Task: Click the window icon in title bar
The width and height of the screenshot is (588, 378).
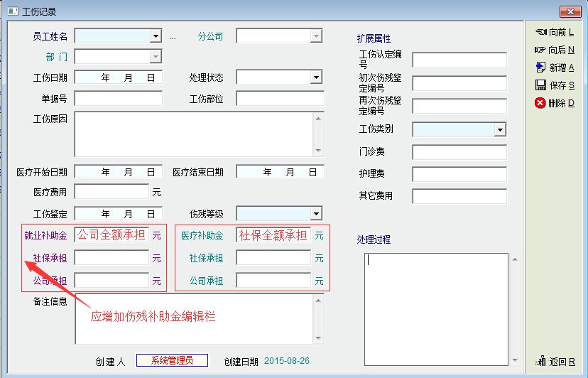Action: (12, 11)
